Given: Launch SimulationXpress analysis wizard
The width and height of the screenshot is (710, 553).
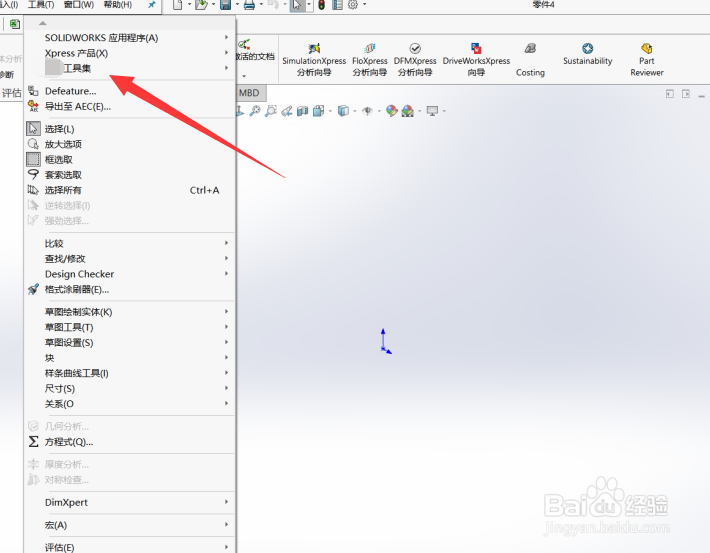Looking at the screenshot, I should tap(314, 60).
